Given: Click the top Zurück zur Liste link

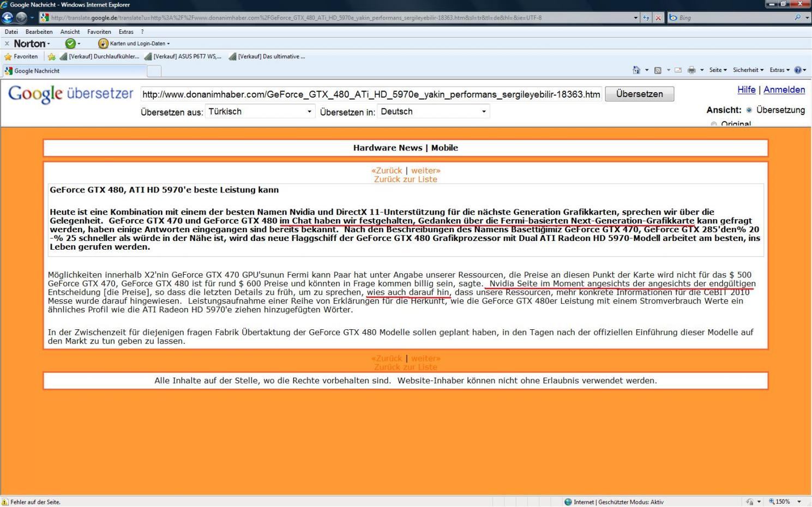Looking at the screenshot, I should (406, 179).
